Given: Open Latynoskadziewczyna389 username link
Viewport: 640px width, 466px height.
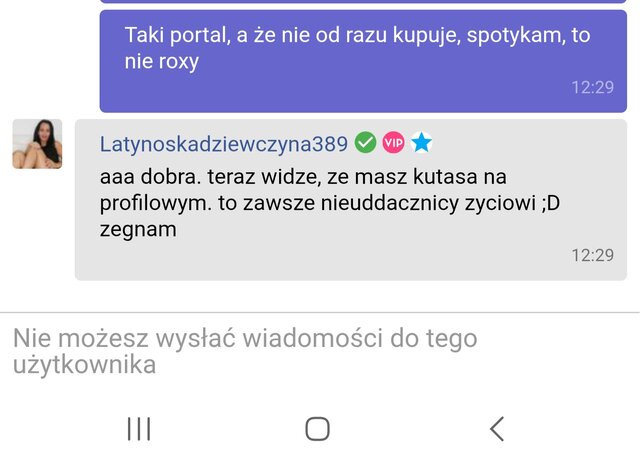Looking at the screenshot, I should [x=224, y=144].
